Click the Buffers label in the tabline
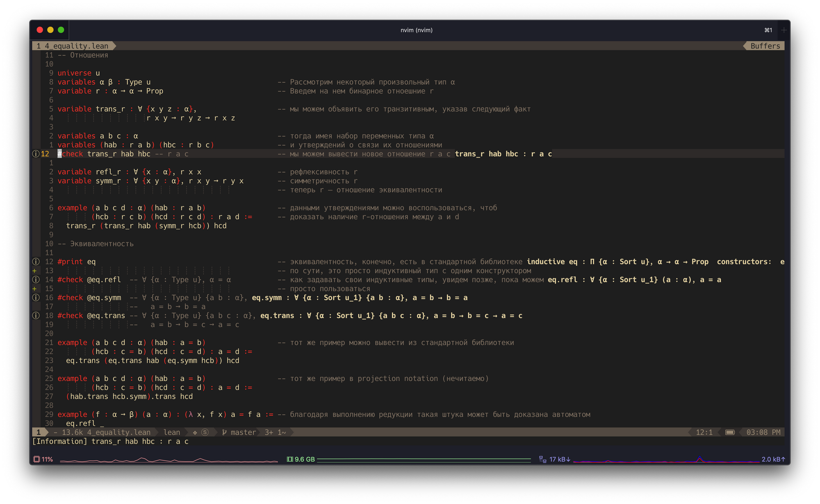 [x=765, y=46]
